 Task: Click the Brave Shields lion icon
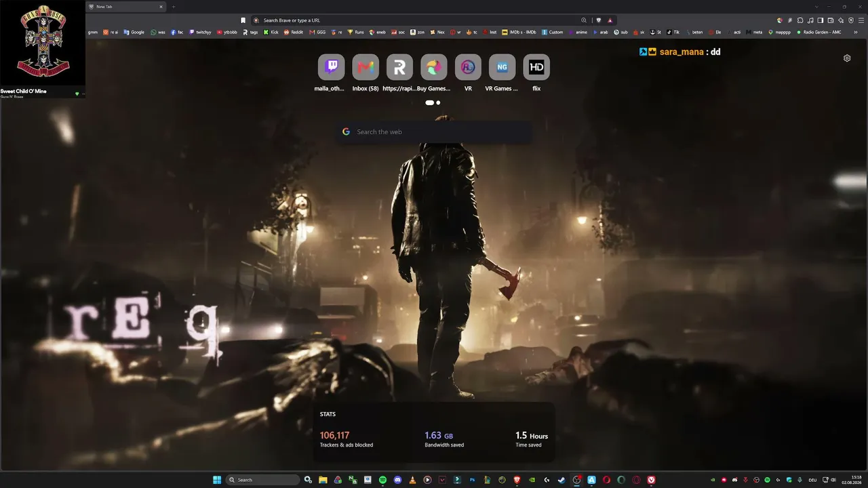[x=599, y=20]
